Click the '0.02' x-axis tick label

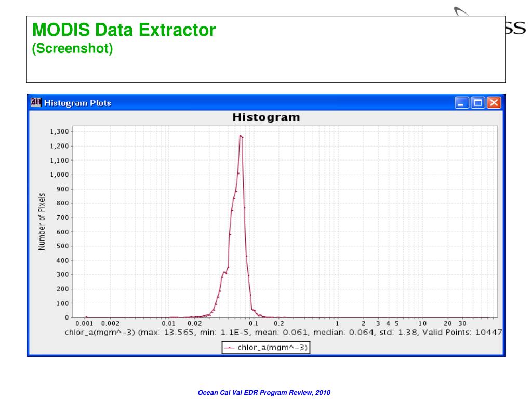195,323
